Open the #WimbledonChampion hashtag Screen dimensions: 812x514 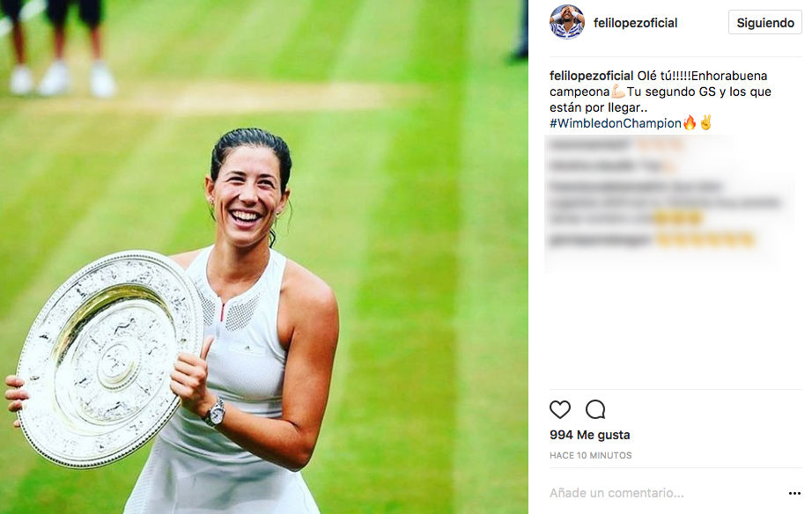click(616, 123)
